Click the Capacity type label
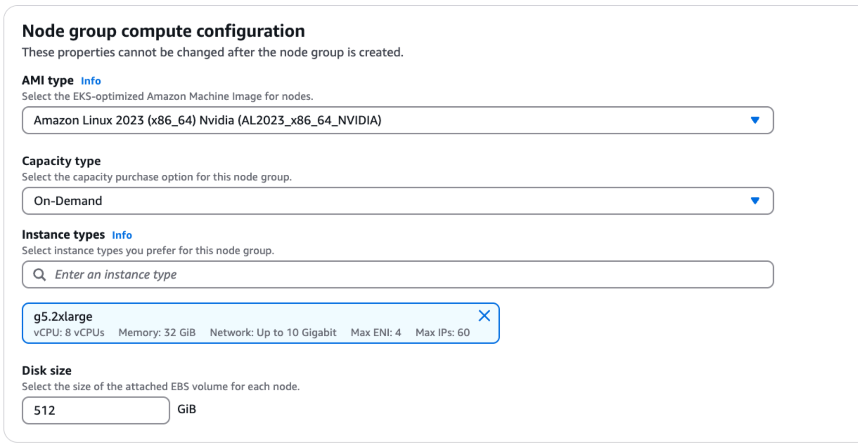Image resolution: width=868 pixels, height=447 pixels. click(x=61, y=161)
